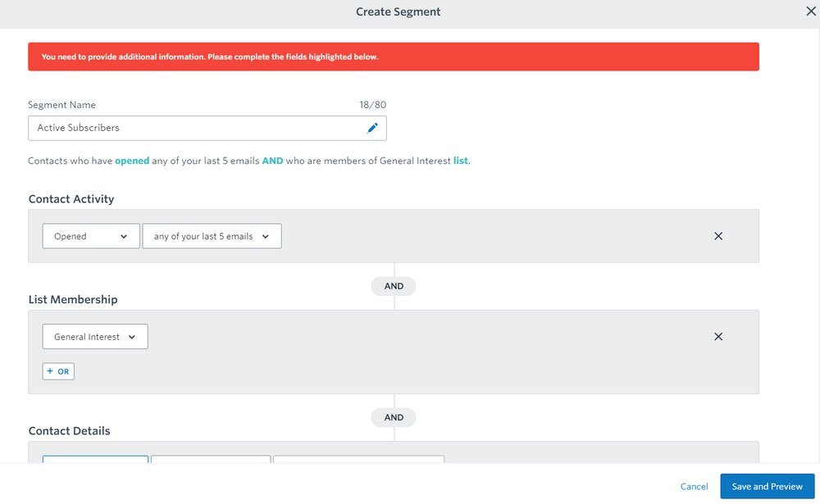Click Save and Preview
The height and width of the screenshot is (504, 820).
pos(768,486)
